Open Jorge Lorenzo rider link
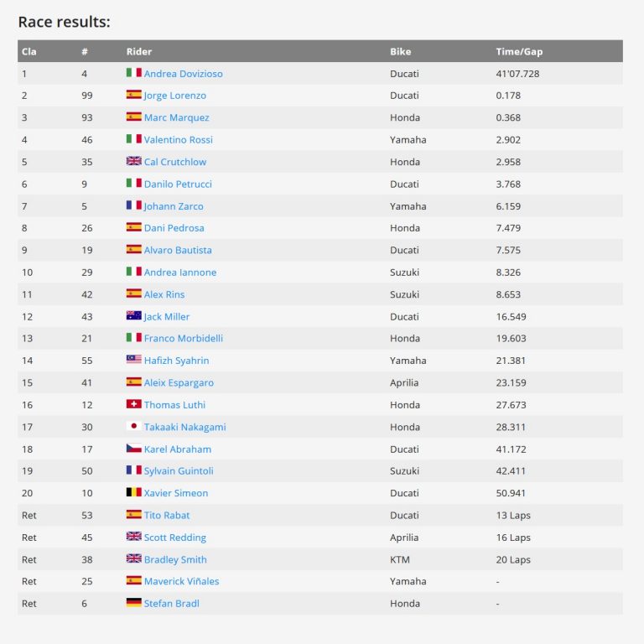Viewport: 644px width, 644px height. [174, 96]
